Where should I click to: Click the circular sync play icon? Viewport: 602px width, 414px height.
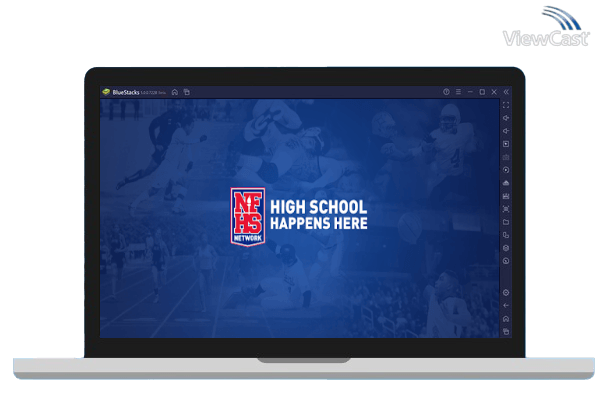[506, 170]
